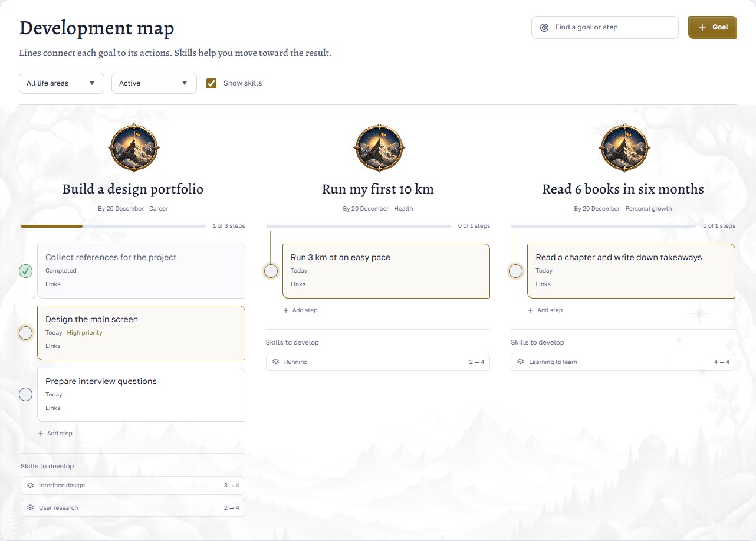The height and width of the screenshot is (541, 756).
Task: Add step under Build a design portfolio
Action: 55,434
